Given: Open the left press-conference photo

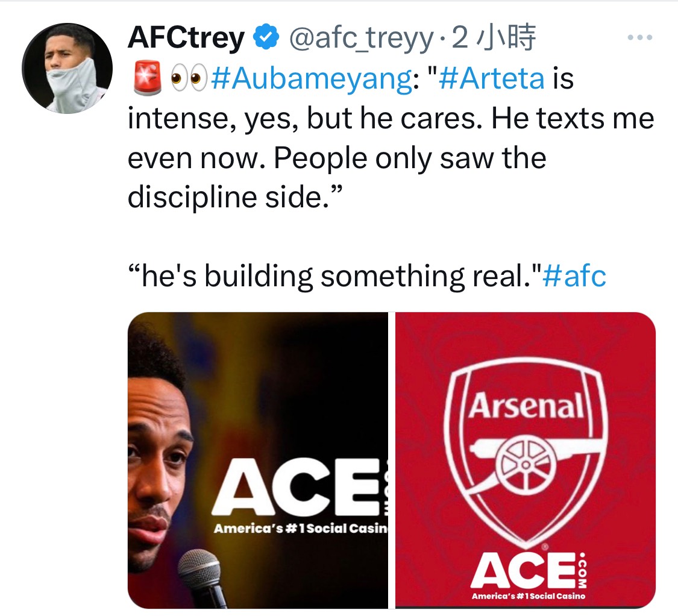Looking at the screenshot, I should [257, 460].
